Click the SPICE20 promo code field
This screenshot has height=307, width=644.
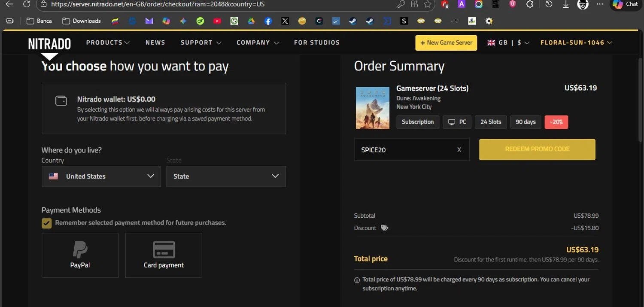(412, 150)
